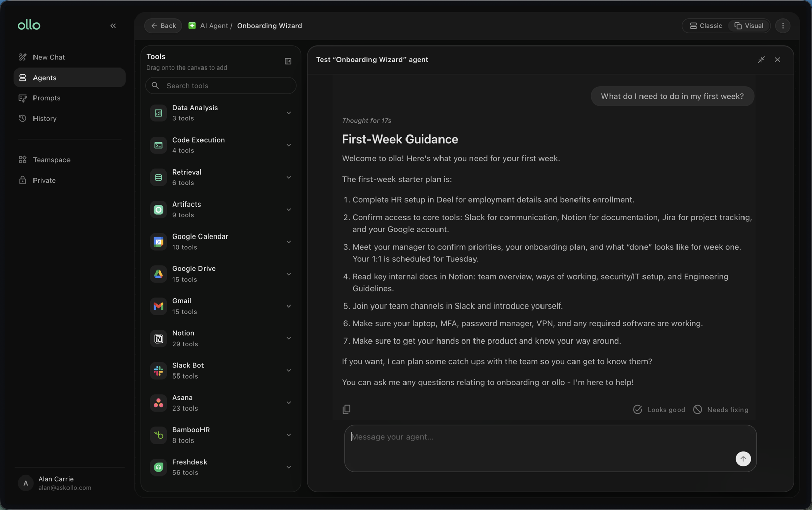Open History in sidebar
The height and width of the screenshot is (510, 812).
[70, 118]
